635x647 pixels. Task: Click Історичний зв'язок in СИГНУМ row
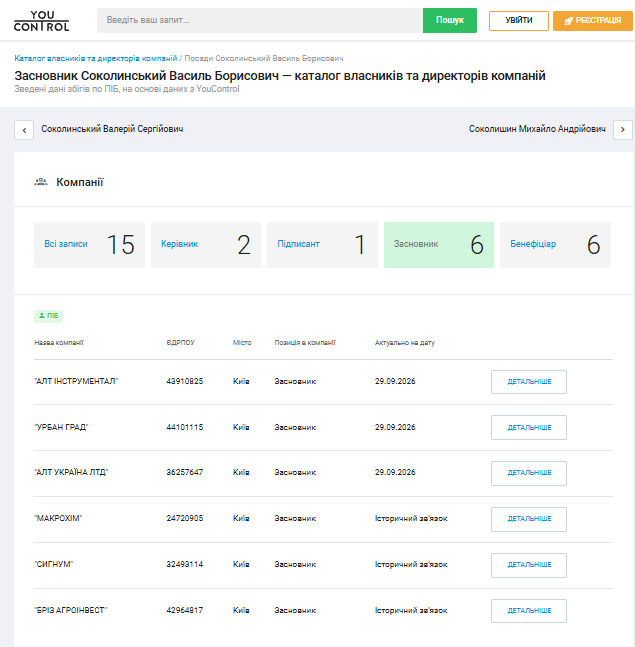coord(411,564)
